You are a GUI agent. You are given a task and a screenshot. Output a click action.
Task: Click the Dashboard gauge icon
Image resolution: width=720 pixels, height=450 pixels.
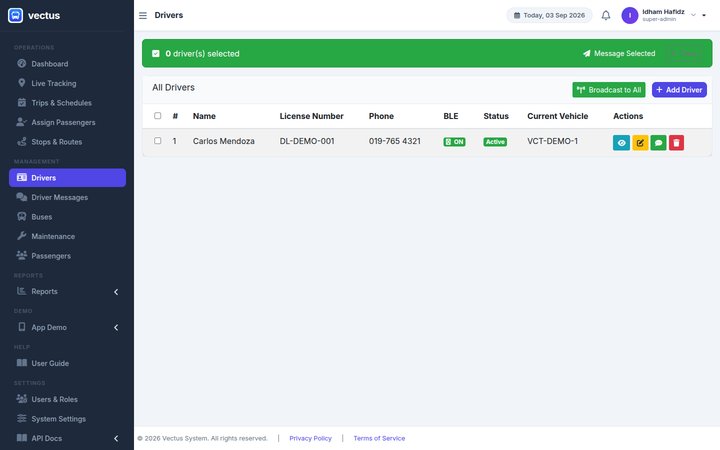coord(22,63)
